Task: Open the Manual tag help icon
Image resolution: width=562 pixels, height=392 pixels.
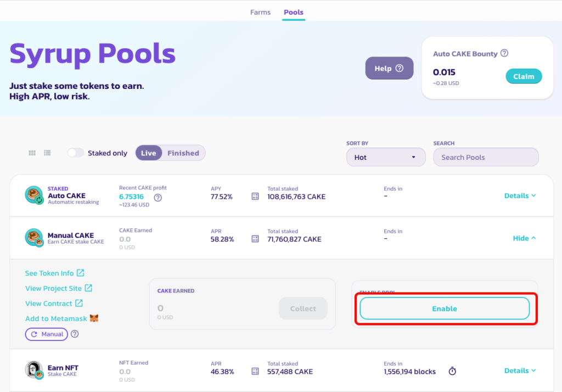Action: pos(75,334)
